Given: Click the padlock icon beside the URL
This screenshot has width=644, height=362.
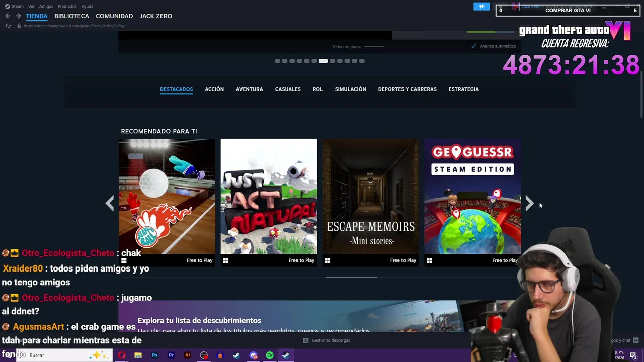Looking at the screenshot, I should (19, 26).
